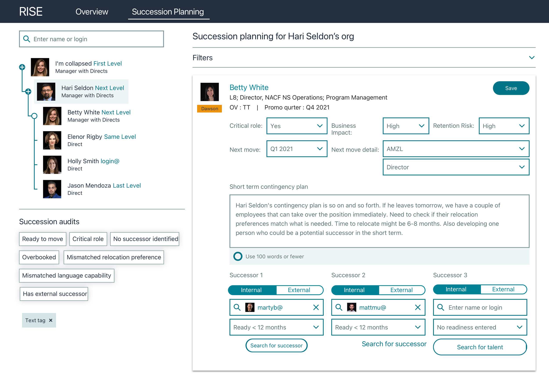Click the search icon in the top name search box
The width and height of the screenshot is (549, 392).
(x=26, y=39)
